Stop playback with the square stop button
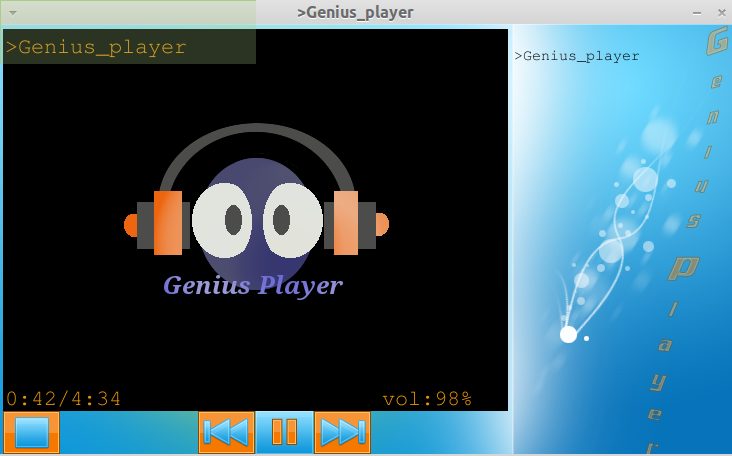 32,432
